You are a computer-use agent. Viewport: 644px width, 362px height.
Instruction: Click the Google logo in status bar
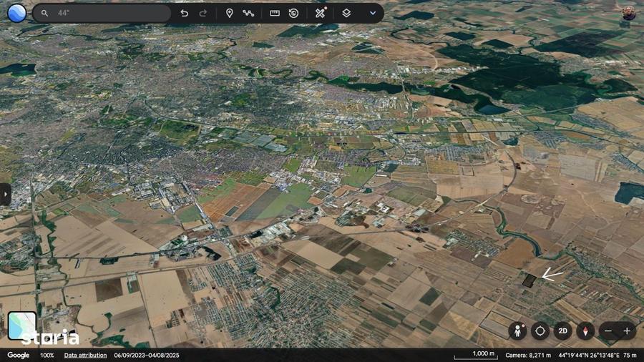[18, 356]
